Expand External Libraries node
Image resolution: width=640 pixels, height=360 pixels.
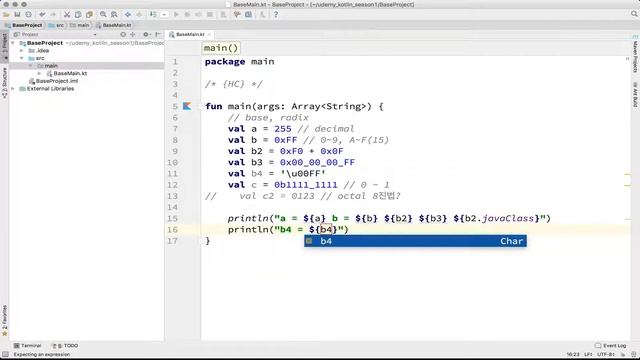13,89
